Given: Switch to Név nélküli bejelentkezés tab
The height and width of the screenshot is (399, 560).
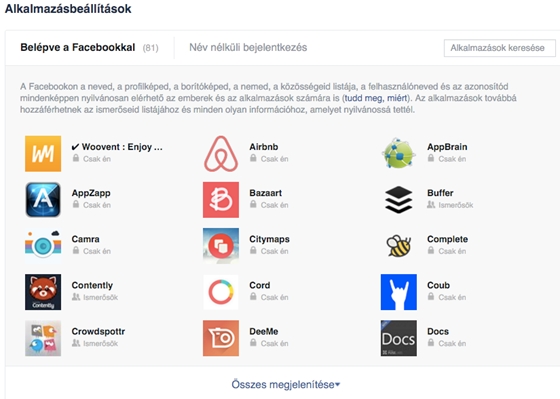Looking at the screenshot, I should point(248,48).
